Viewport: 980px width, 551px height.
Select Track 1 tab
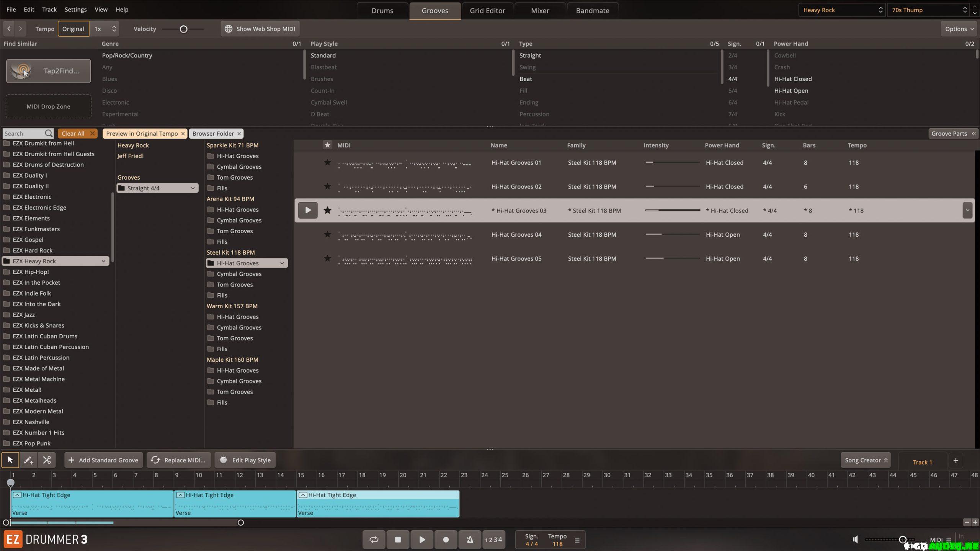[922, 462]
